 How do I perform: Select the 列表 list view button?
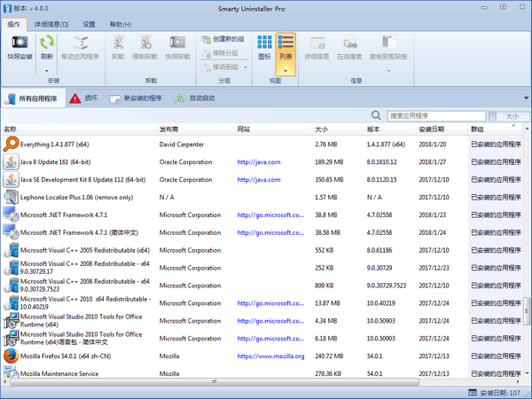286,45
